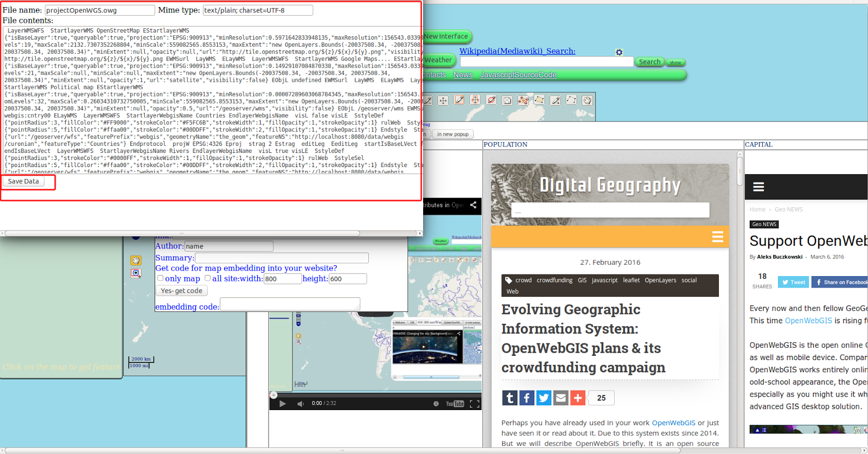This screenshot has height=454, width=868.
Task: Play the YouTube video
Action: click(x=282, y=404)
